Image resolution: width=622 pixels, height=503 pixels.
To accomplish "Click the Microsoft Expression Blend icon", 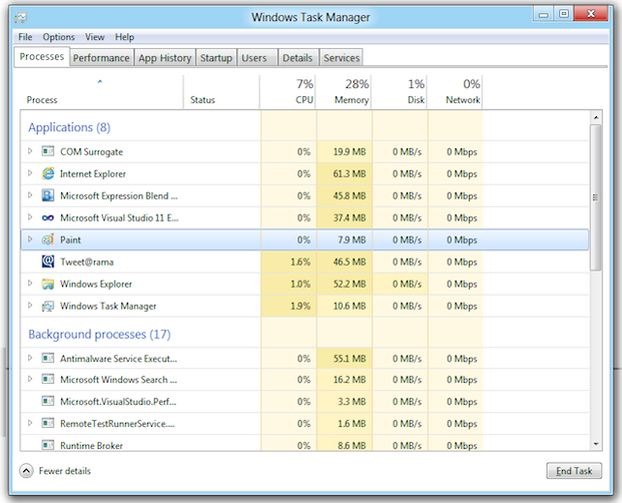I will [x=48, y=195].
